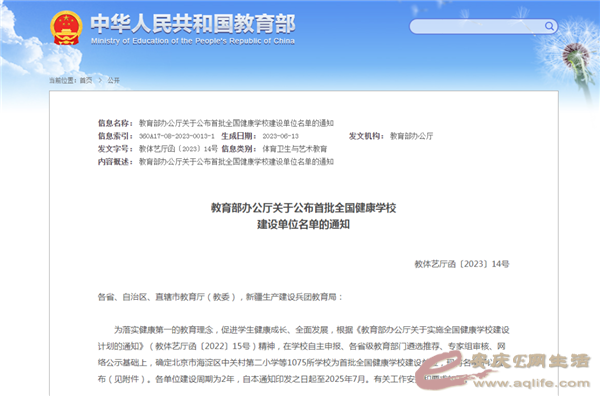Image resolution: width=600 pixels, height=396 pixels.
Task: Click the Ministry of Education English subtitle
Action: click(x=193, y=41)
